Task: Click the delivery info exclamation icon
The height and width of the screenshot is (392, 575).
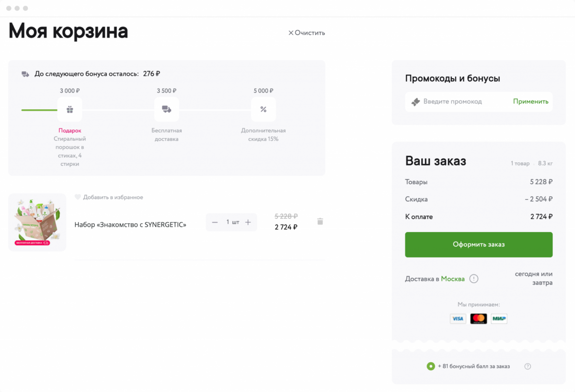Action: click(474, 278)
